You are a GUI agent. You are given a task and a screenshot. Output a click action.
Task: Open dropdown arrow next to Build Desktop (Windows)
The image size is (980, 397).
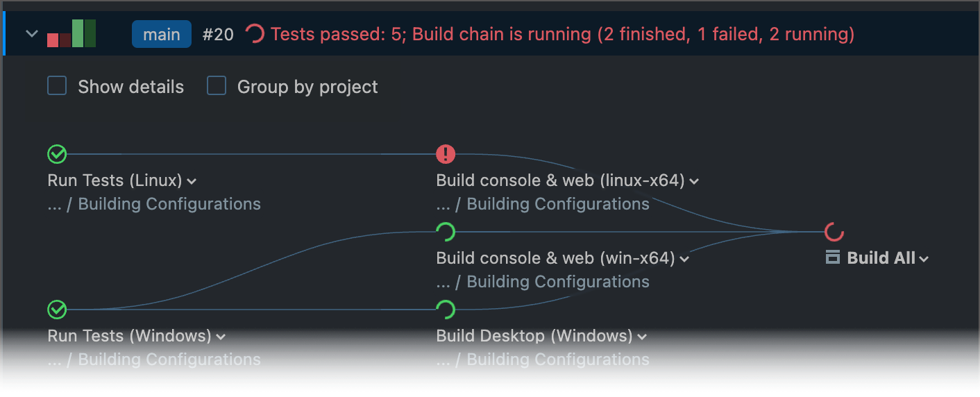pyautogui.click(x=642, y=337)
